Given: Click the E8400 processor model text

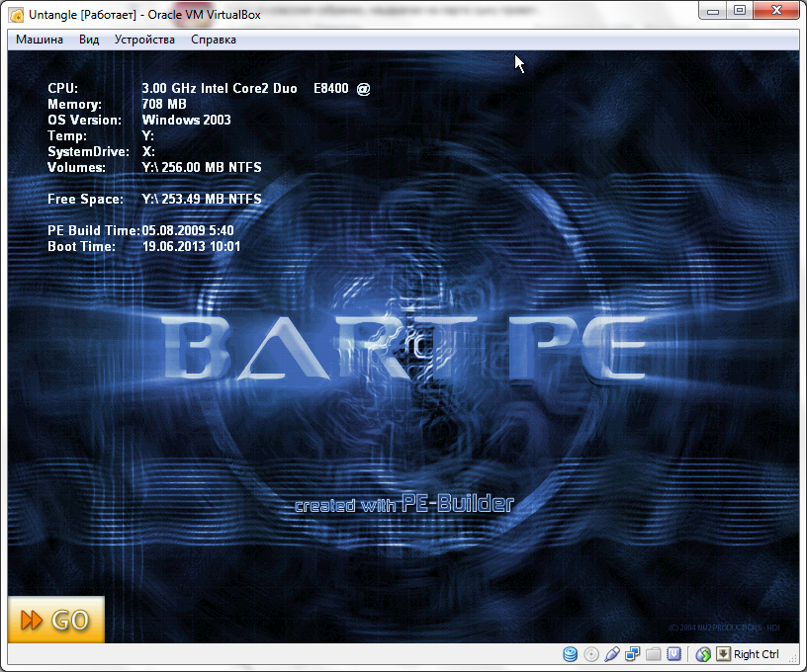Looking at the screenshot, I should [x=331, y=88].
